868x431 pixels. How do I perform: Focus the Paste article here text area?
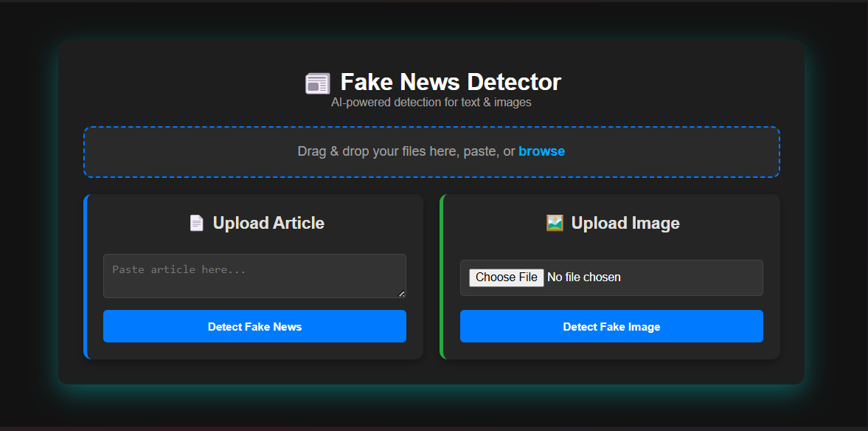(254, 276)
